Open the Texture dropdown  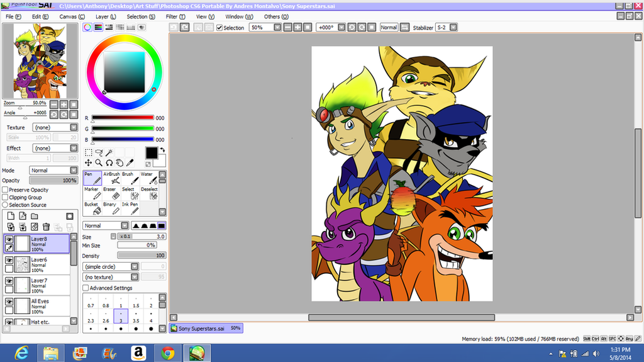(55, 128)
